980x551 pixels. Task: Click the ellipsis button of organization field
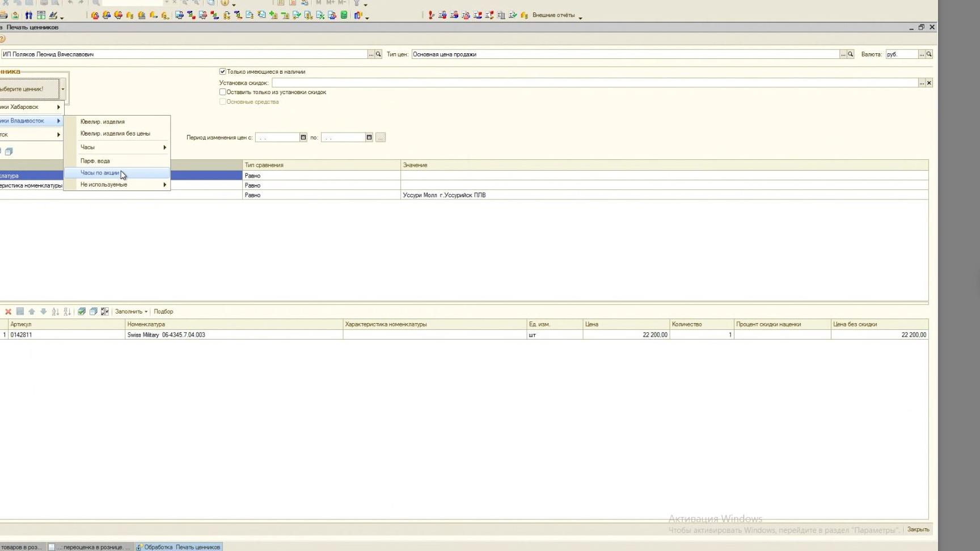[x=371, y=54]
